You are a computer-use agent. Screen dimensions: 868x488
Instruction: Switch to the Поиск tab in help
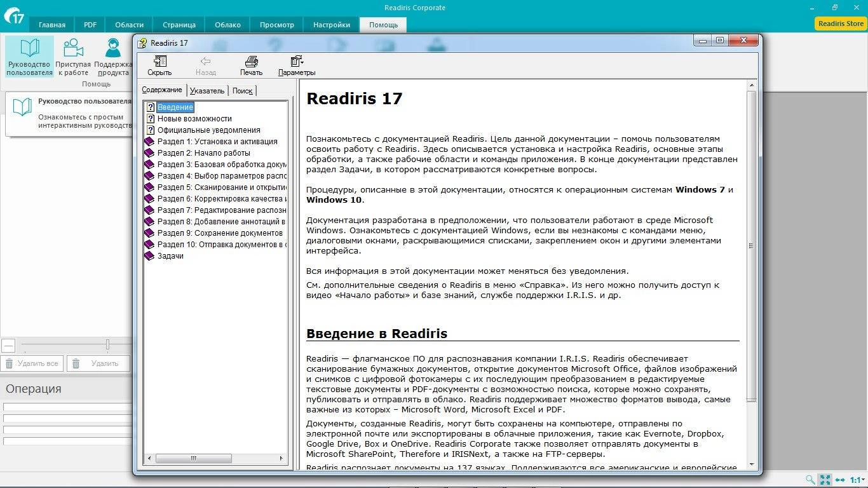242,91
